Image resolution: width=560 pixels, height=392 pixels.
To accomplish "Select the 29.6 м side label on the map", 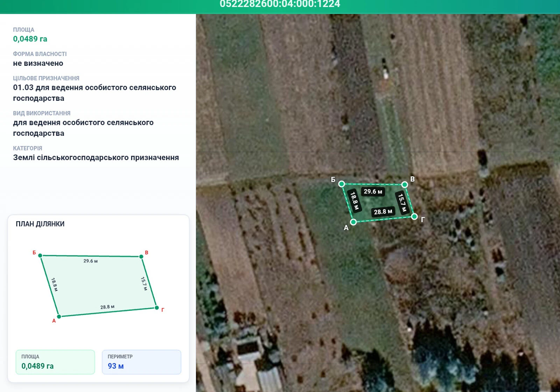I will [x=373, y=191].
